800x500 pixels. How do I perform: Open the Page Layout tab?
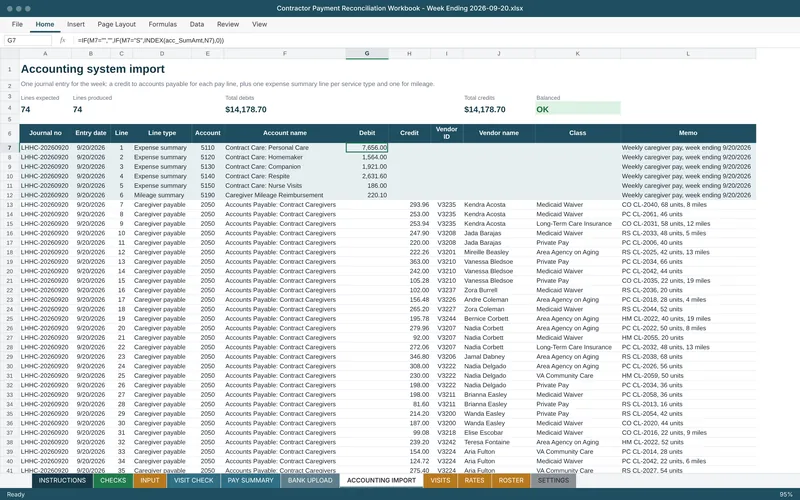click(116, 24)
